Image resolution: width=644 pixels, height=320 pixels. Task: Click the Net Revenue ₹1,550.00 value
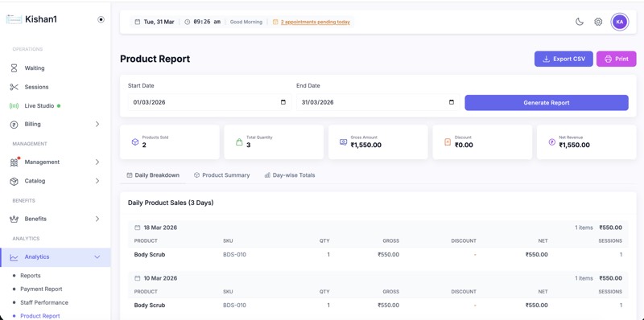point(574,146)
